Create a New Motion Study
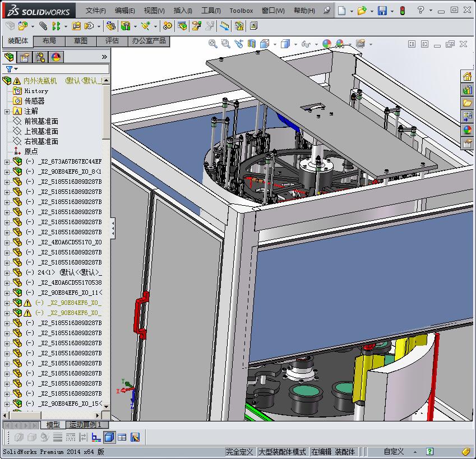 coord(167,26)
